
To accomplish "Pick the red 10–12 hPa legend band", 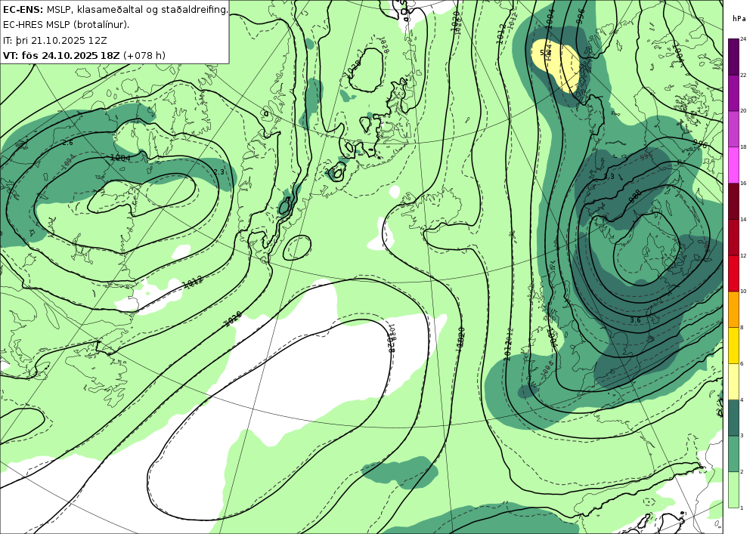I will click(734, 273).
